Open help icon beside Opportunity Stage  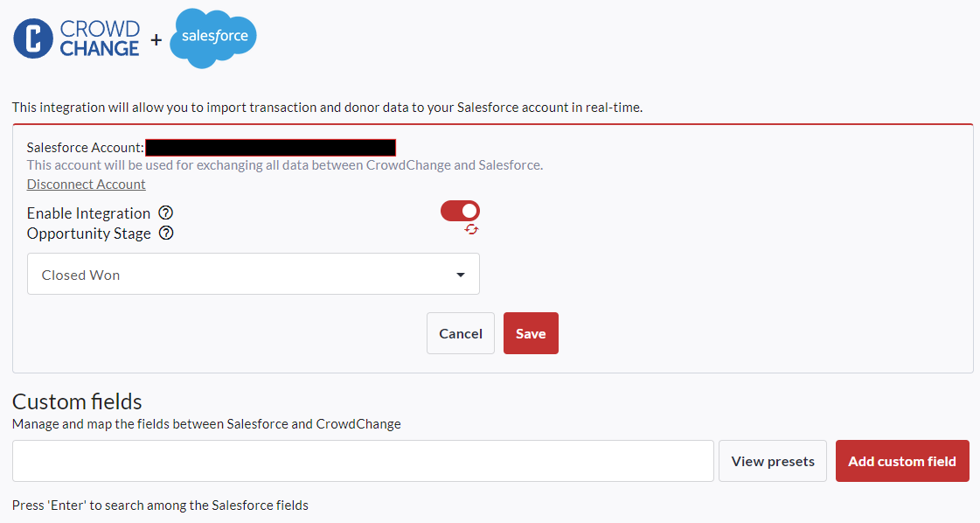tap(166, 234)
